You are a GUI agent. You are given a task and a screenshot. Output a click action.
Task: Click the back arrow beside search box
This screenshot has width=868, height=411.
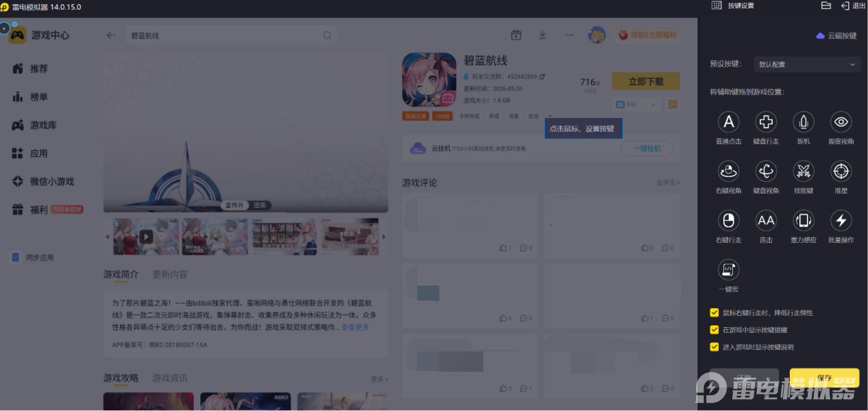(x=111, y=36)
